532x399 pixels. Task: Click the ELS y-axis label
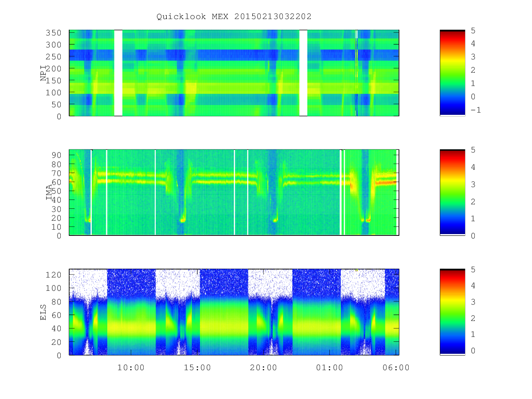tap(43, 312)
